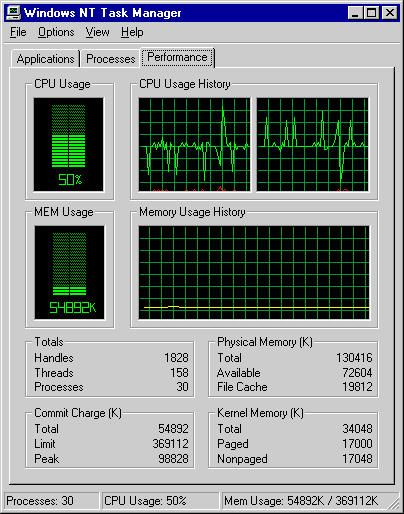Screen dimensions: 404x514
Task: Maximize the Task Manager window
Action: coord(371,13)
